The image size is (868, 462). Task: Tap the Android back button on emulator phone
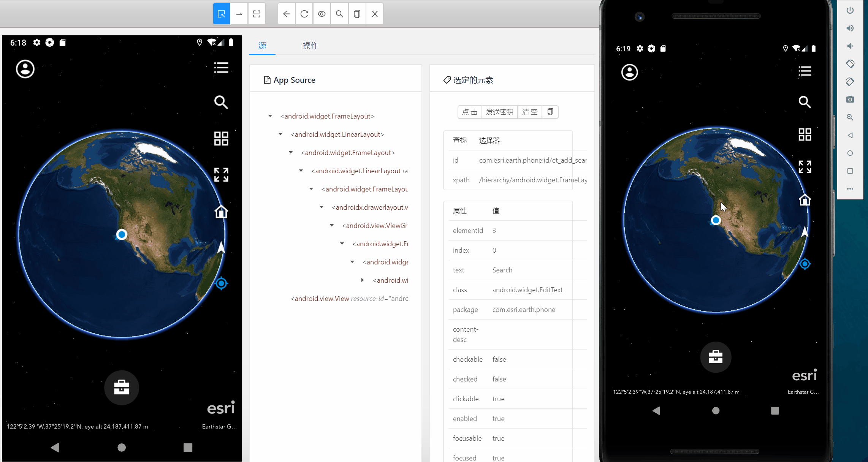[x=656, y=411]
